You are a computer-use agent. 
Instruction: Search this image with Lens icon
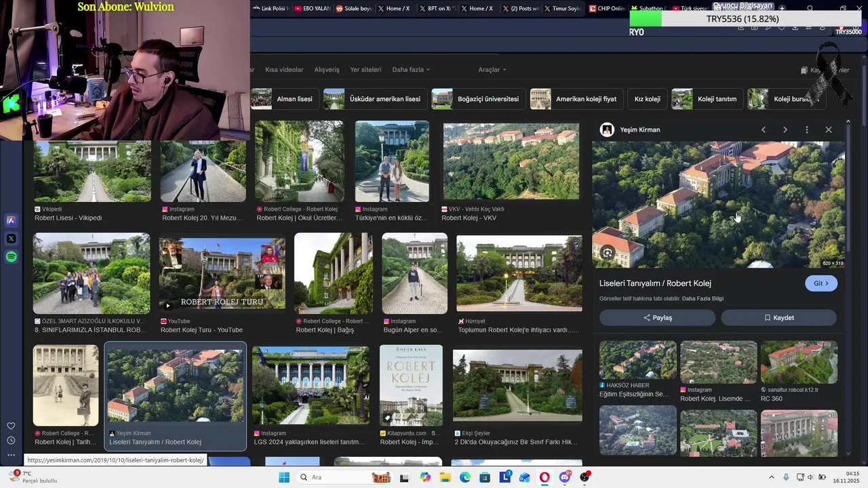pyautogui.click(x=608, y=253)
